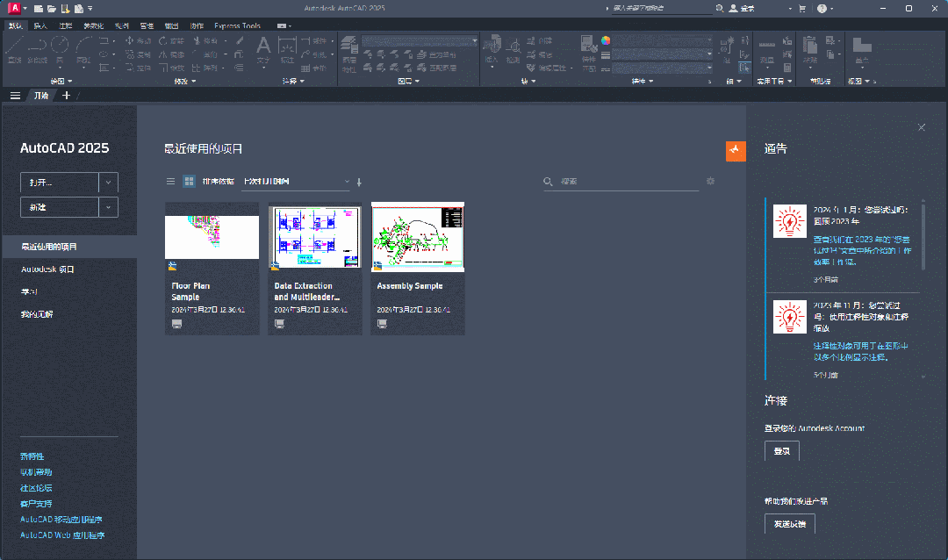948x560 pixels.
Task: Open the AutoCAD Web 应用程序 link
Action: click(x=62, y=535)
